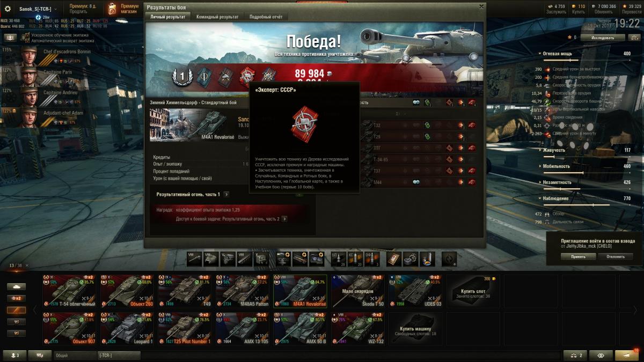Open the radio module slot icon

(x=261, y=258)
